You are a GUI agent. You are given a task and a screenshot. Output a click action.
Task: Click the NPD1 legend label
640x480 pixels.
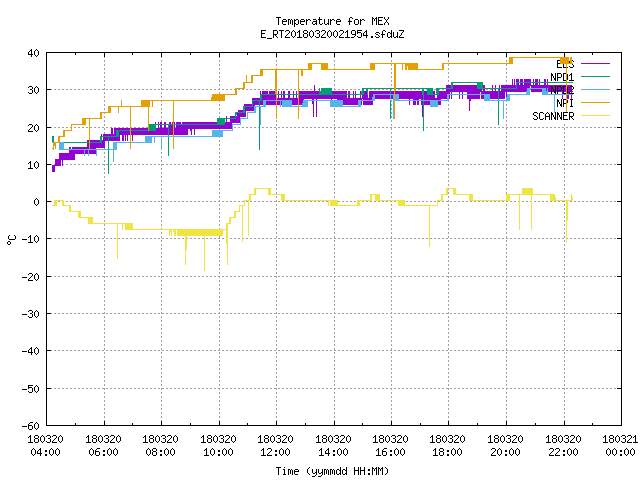pos(562,77)
